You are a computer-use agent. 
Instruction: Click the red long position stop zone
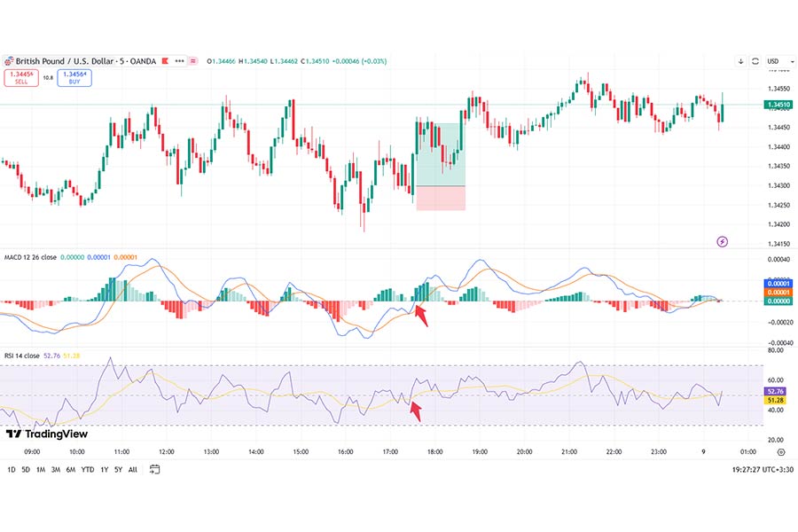[x=441, y=198]
